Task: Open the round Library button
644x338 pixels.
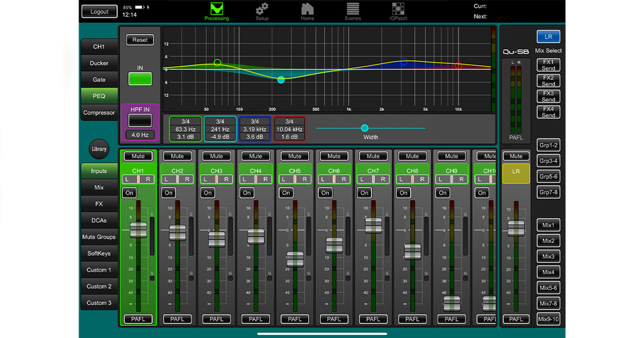Action: coord(99,149)
